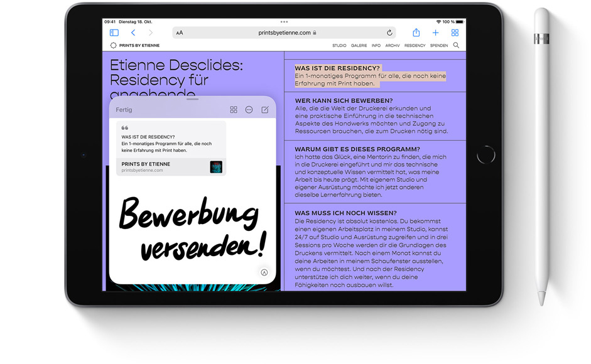Viewport: 591px width, 364px height.
Task: Open the Residency navigation link
Action: point(415,46)
